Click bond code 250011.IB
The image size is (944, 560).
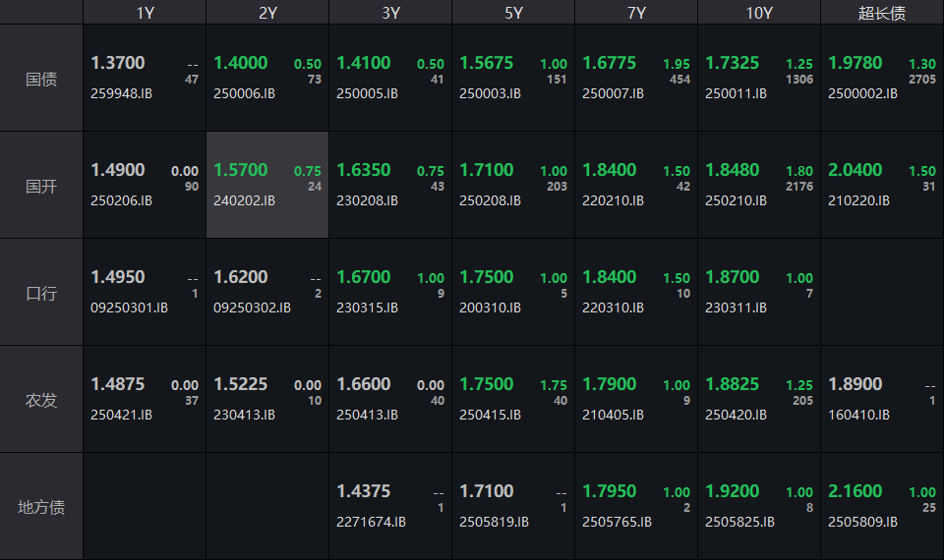click(736, 94)
